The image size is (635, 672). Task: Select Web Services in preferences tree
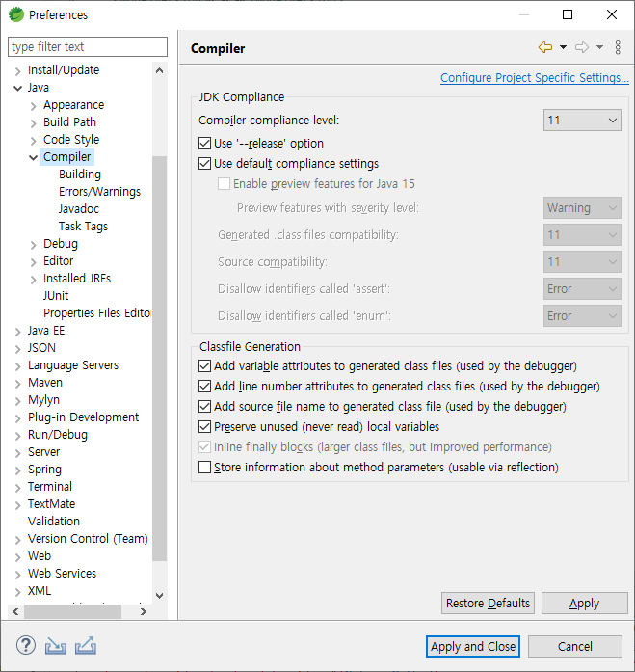pyautogui.click(x=62, y=574)
